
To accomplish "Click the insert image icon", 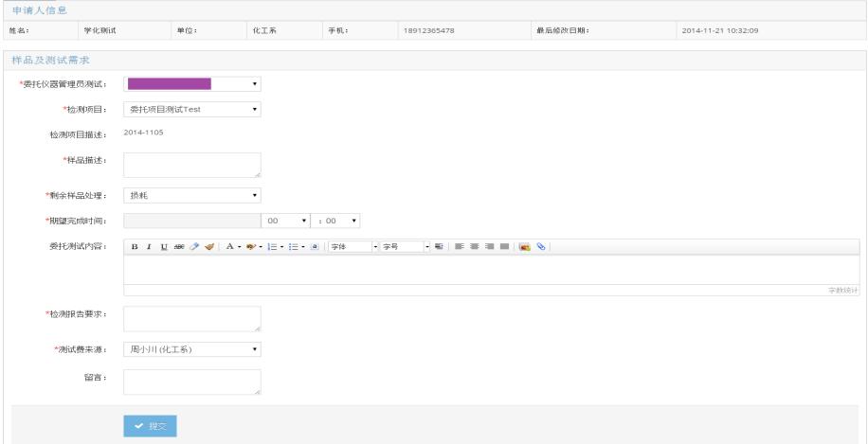I will point(523,247).
